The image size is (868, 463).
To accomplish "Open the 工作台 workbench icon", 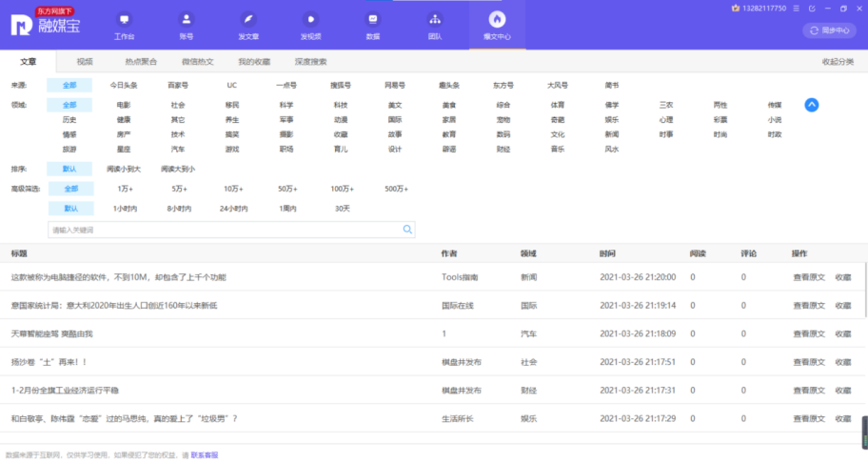I will [x=124, y=25].
